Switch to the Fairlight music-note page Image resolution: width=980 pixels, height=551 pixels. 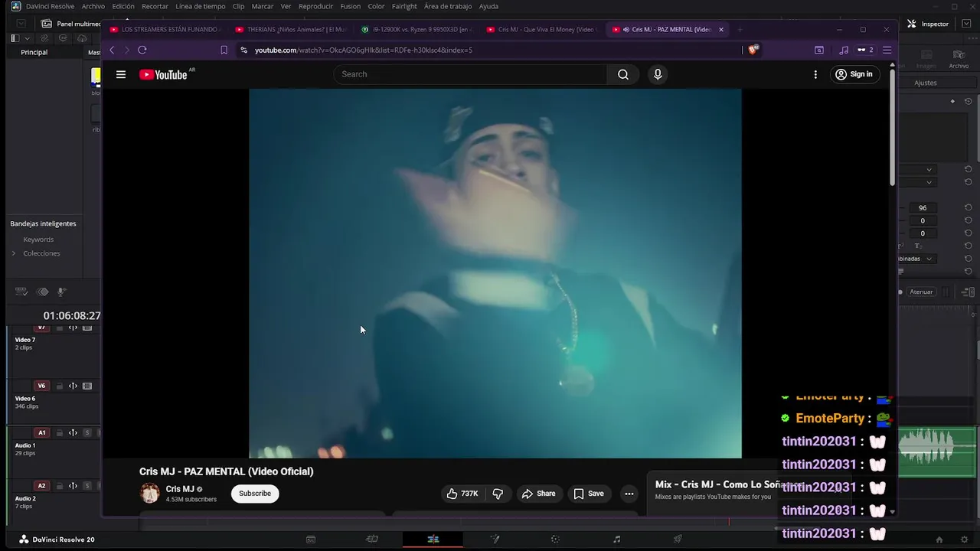coord(617,540)
